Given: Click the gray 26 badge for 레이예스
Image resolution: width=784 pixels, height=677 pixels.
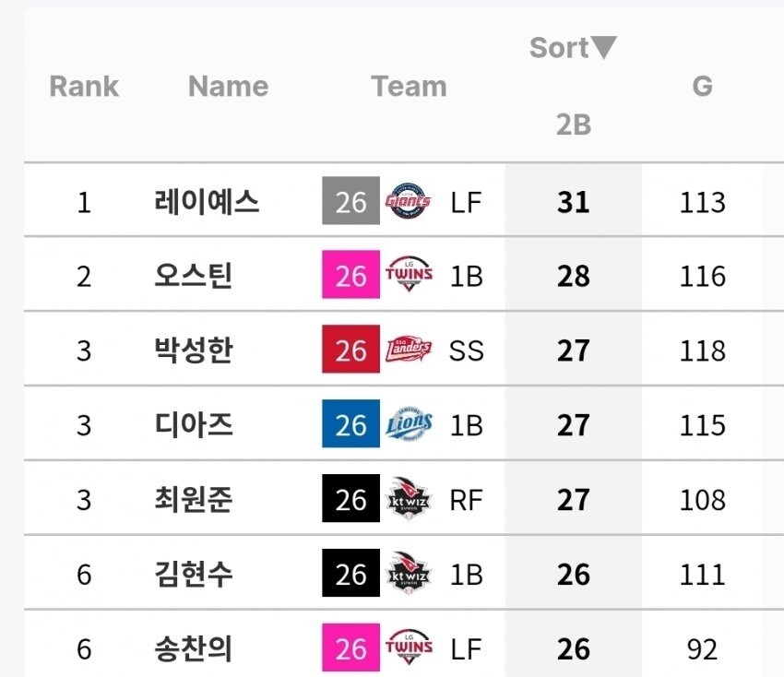Looking at the screenshot, I should (350, 201).
